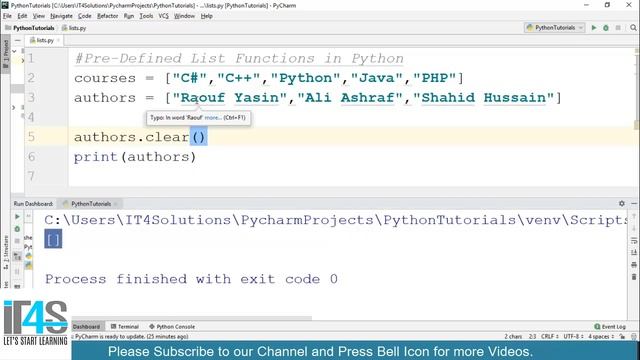The height and width of the screenshot is (360, 640).
Task: Select the PythonTutorials run tab
Action: click(x=91, y=204)
